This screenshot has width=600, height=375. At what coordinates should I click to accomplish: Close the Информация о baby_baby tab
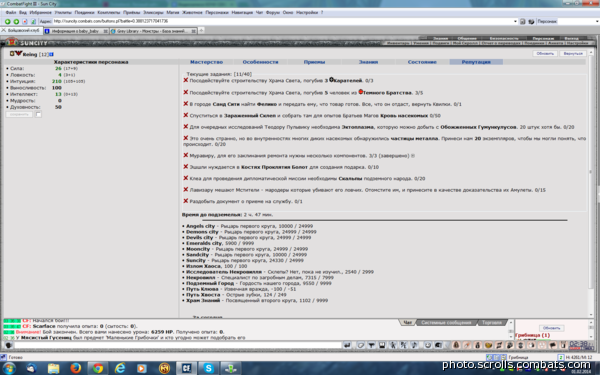tap(105, 31)
